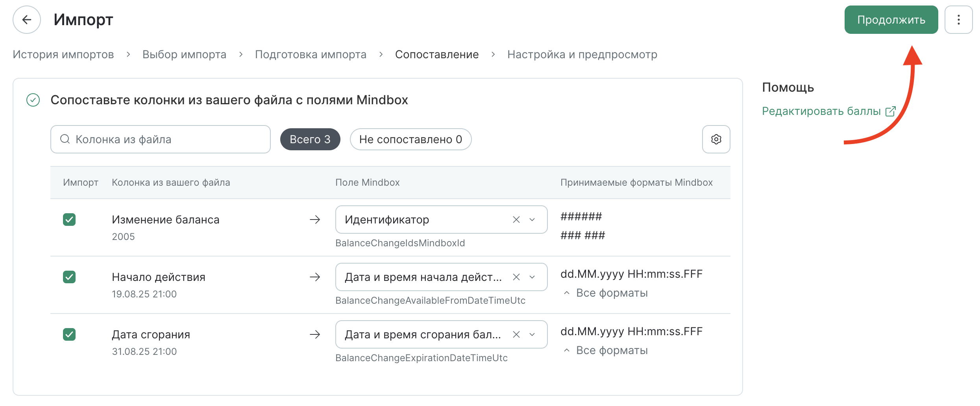Clear the Дата и время сгорания field
Screen dimensions: 980x406
click(x=516, y=334)
